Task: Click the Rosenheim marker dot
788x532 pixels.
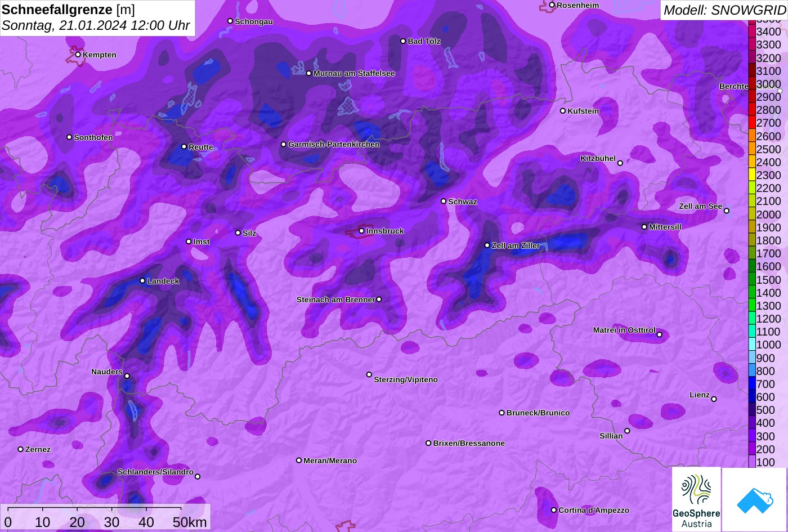Action: [552, 5]
